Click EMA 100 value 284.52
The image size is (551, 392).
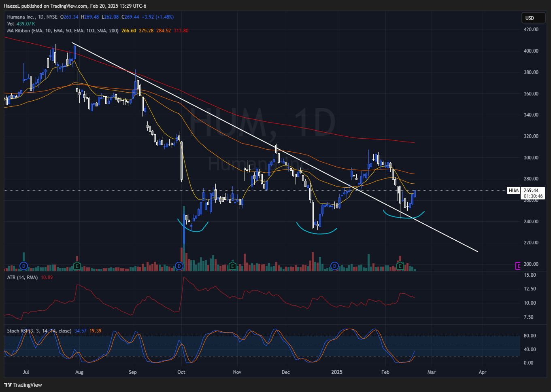click(164, 31)
